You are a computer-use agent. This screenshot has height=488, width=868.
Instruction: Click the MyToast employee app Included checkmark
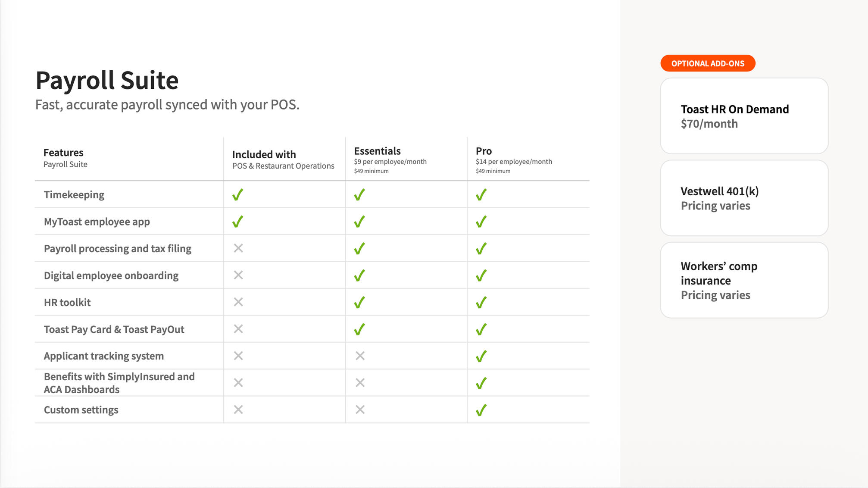tap(238, 222)
